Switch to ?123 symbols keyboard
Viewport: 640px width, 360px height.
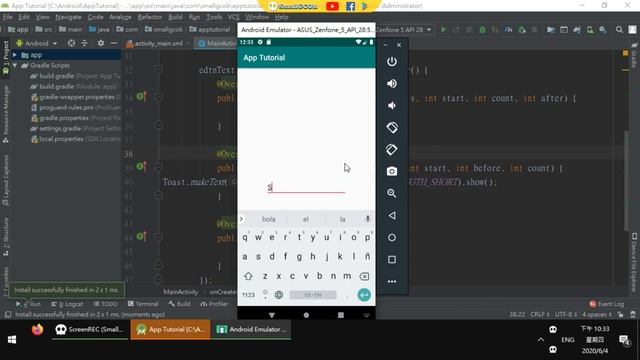point(248,295)
